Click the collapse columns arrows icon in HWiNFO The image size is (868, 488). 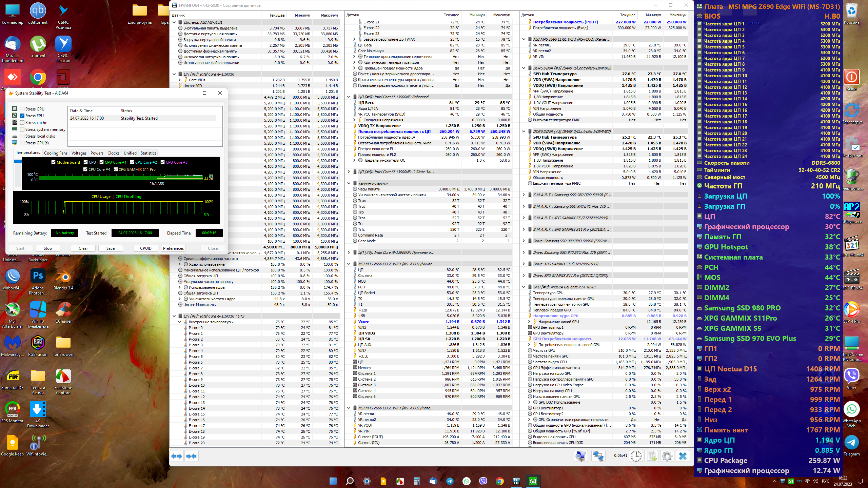click(191, 456)
